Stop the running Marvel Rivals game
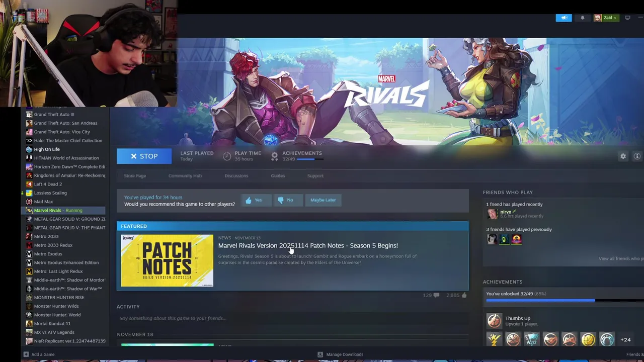The image size is (644, 362). (144, 156)
